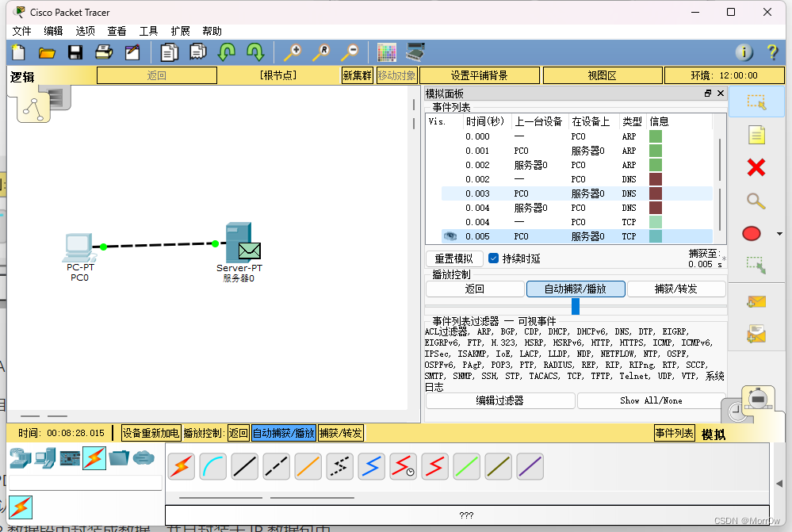
Task: Open the 编辑 menu
Action: [54, 32]
